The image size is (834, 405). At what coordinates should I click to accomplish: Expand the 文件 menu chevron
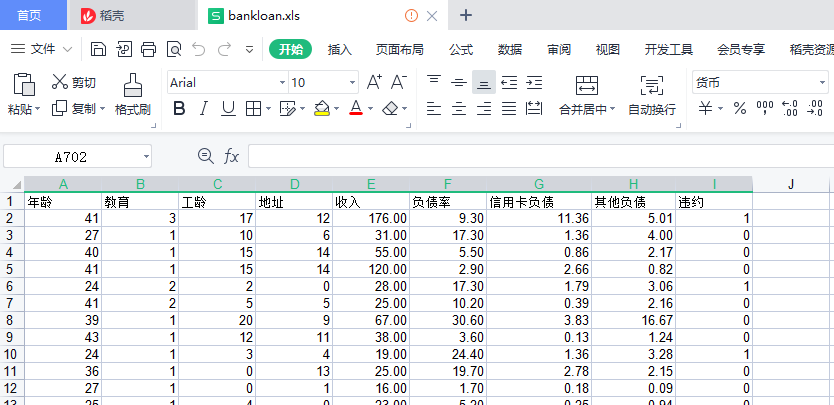click(x=68, y=49)
